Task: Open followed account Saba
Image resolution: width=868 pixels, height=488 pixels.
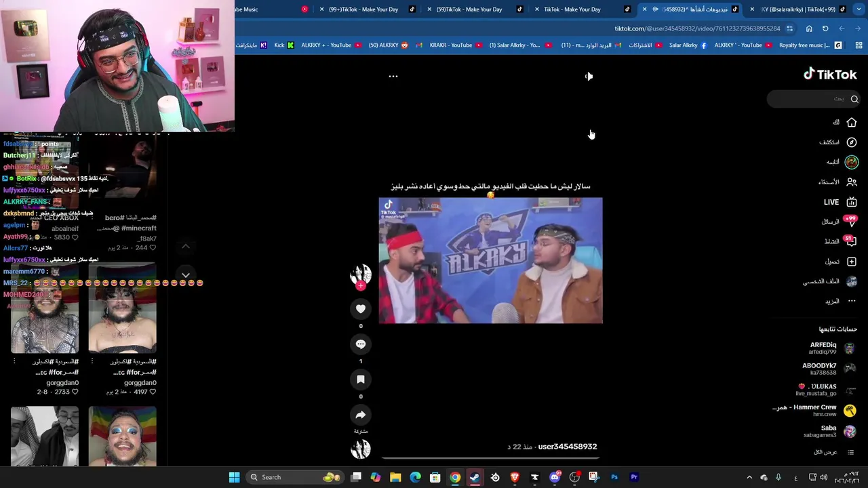Action: 831,431
